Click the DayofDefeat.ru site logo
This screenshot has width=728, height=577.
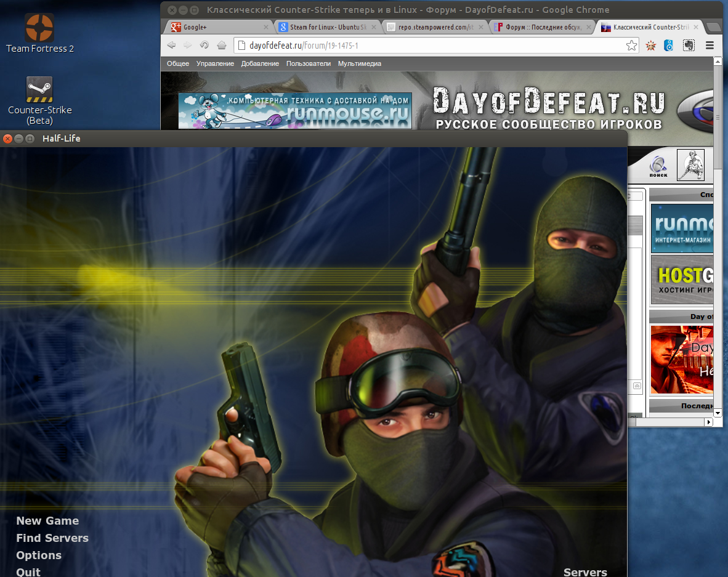[549, 108]
